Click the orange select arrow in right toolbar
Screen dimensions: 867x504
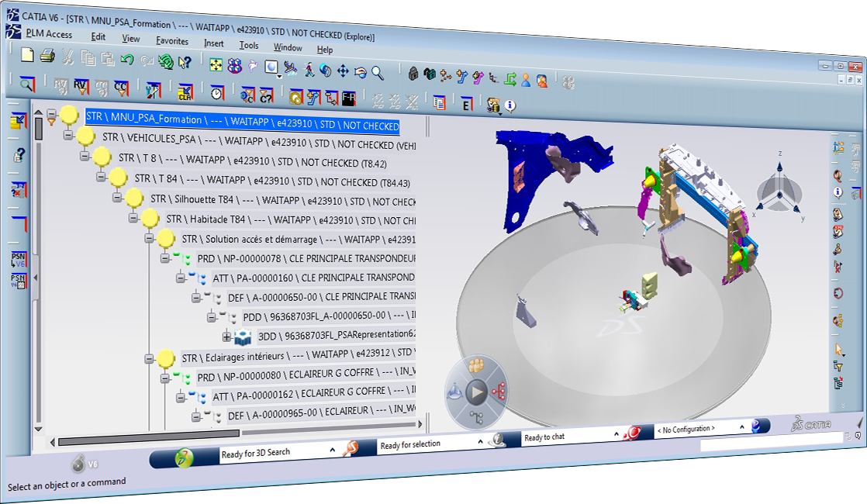(x=839, y=350)
